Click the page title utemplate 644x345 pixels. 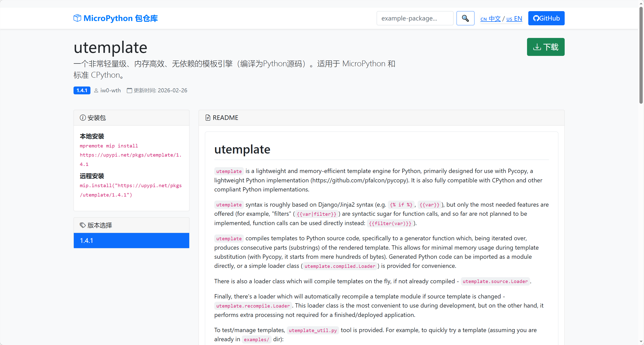110,47
